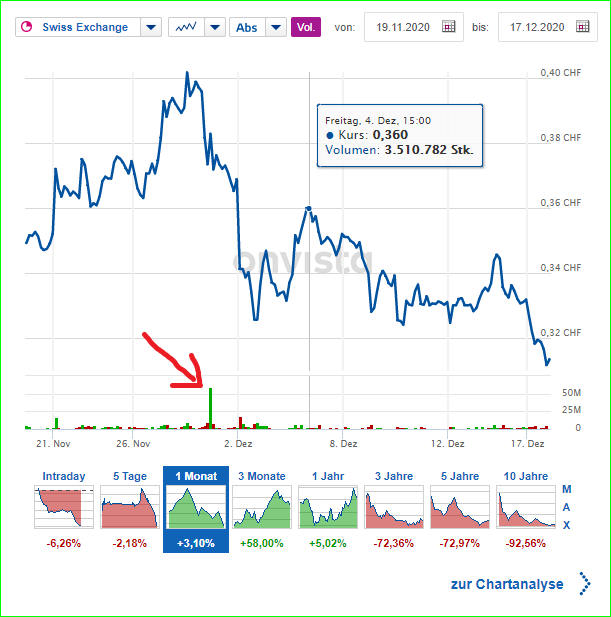Open the 'zur Chartanalyse' link
Viewport: 611px width, 617px height.
click(x=506, y=585)
